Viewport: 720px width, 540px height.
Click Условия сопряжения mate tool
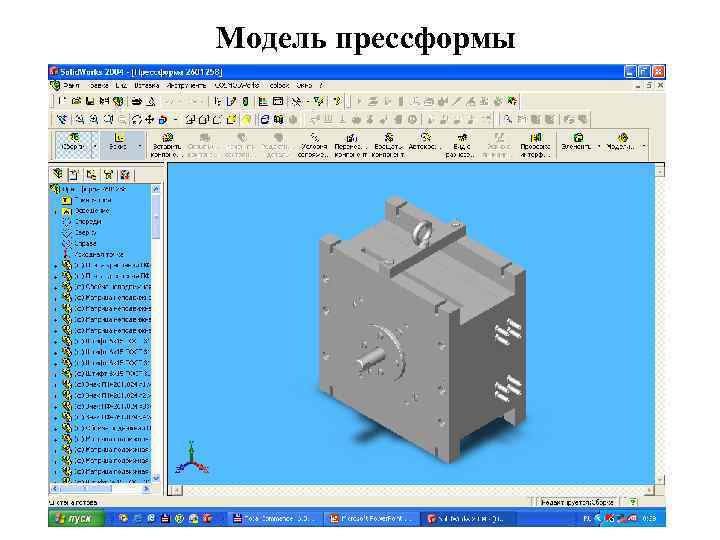coord(314,146)
